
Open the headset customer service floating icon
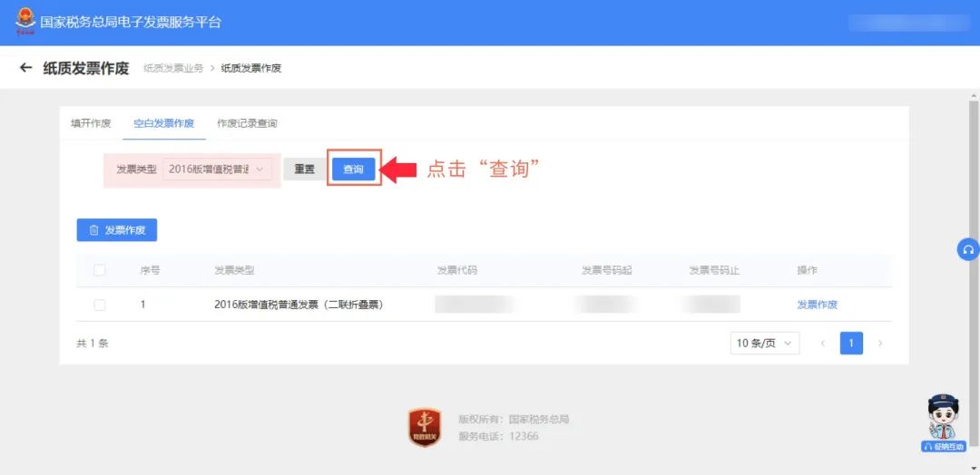(x=969, y=249)
